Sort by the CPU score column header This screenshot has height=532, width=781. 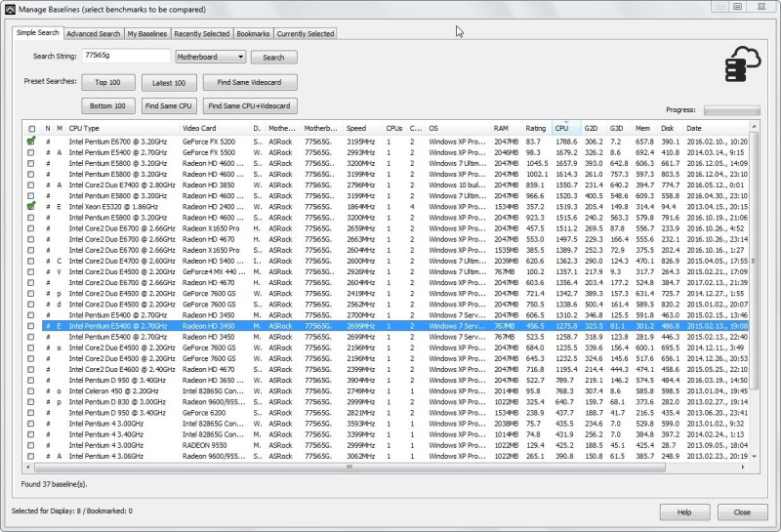(x=566, y=128)
